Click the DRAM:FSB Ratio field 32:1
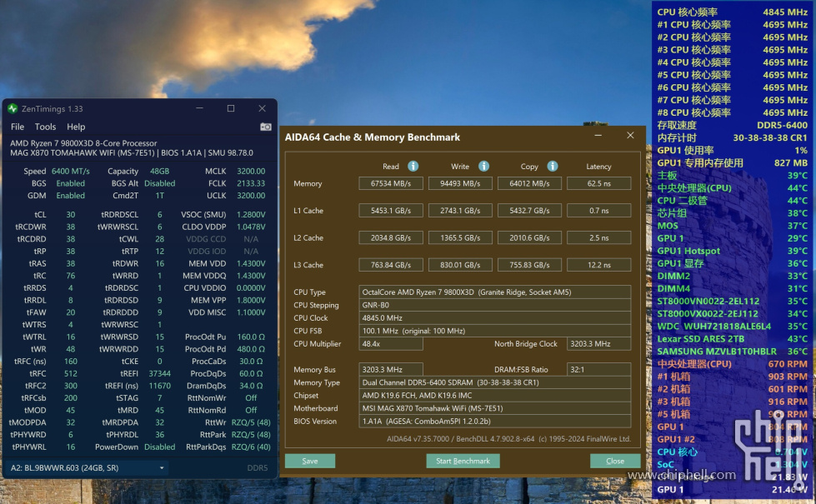The image size is (816, 504). (599, 370)
